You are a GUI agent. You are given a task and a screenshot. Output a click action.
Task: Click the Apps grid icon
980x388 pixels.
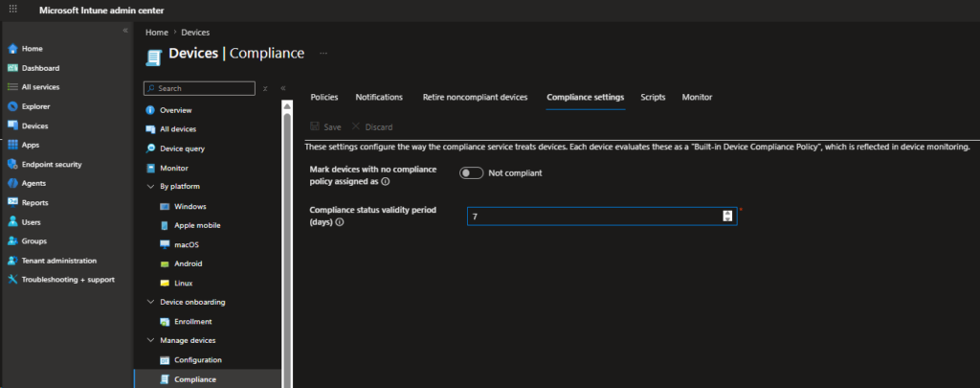(12, 145)
